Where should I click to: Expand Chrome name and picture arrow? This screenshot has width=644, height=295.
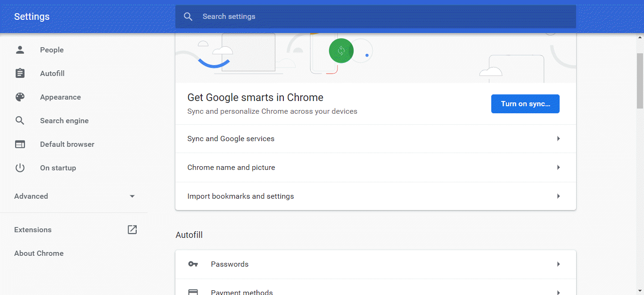pos(558,167)
